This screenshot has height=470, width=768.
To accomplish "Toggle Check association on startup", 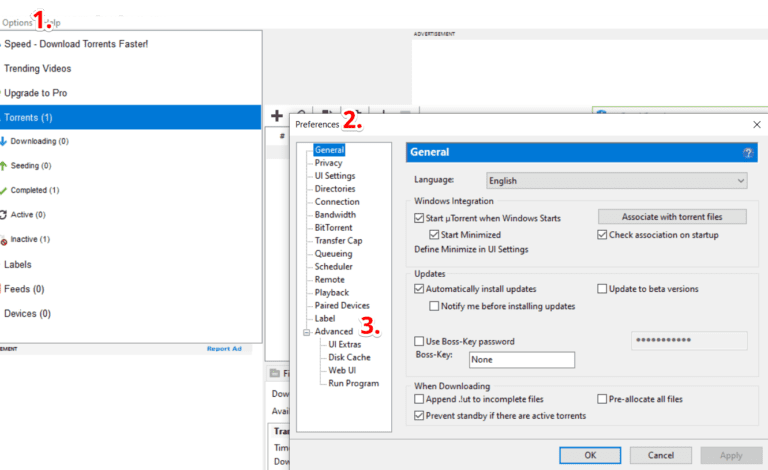I will tap(602, 235).
